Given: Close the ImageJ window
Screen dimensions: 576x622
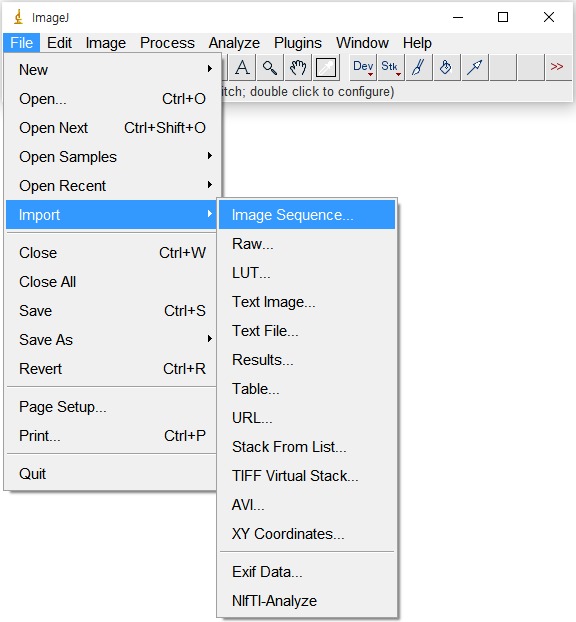Looking at the screenshot, I should pyautogui.click(x=549, y=17).
